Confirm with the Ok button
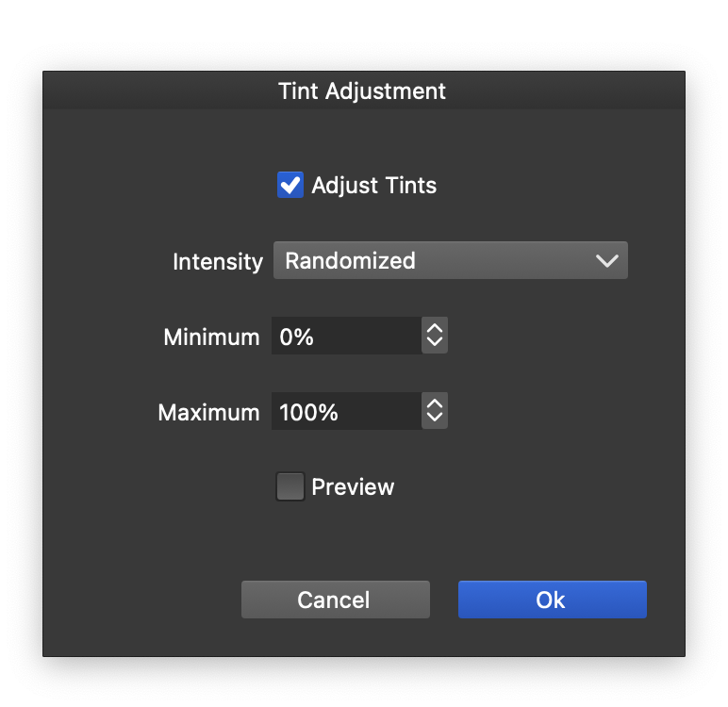This screenshot has height=707, width=728. pos(552,600)
